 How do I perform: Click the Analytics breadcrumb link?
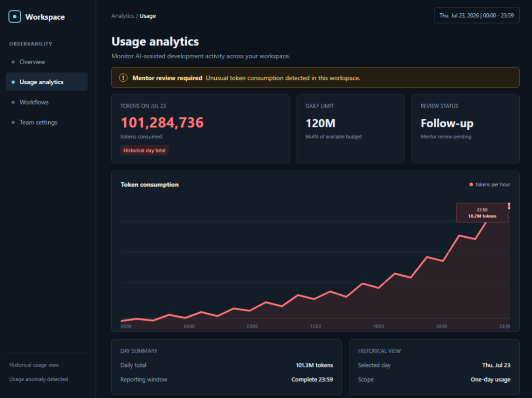[x=123, y=16]
